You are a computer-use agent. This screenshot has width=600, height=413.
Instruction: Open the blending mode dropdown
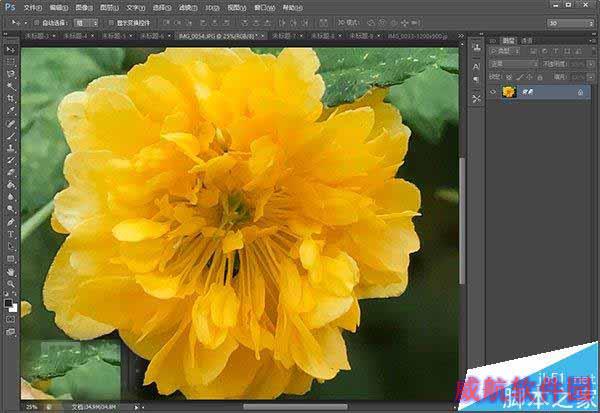tap(513, 64)
